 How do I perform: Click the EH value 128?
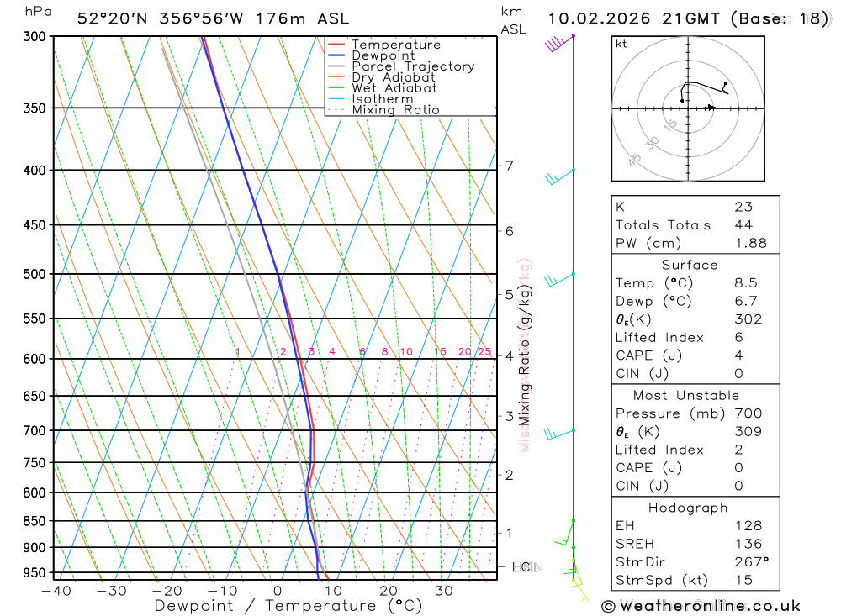[748, 526]
